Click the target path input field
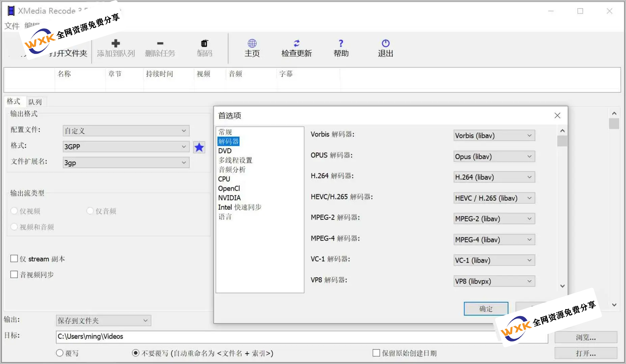 [x=270, y=336]
